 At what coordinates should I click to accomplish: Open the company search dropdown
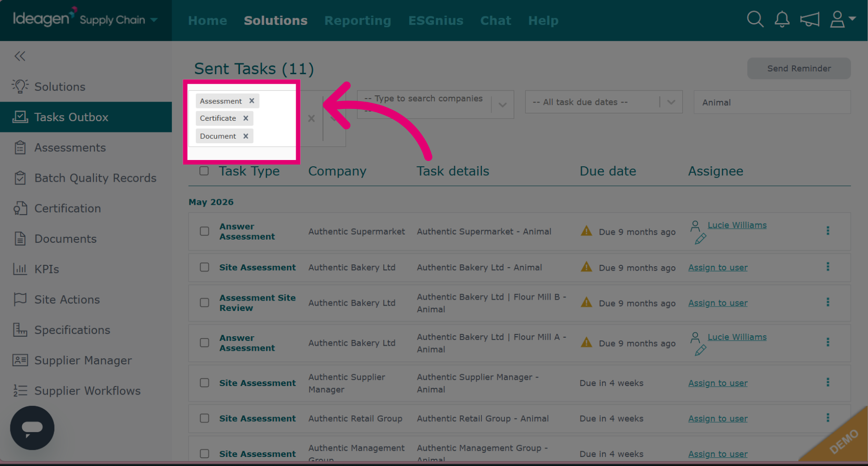pos(502,105)
